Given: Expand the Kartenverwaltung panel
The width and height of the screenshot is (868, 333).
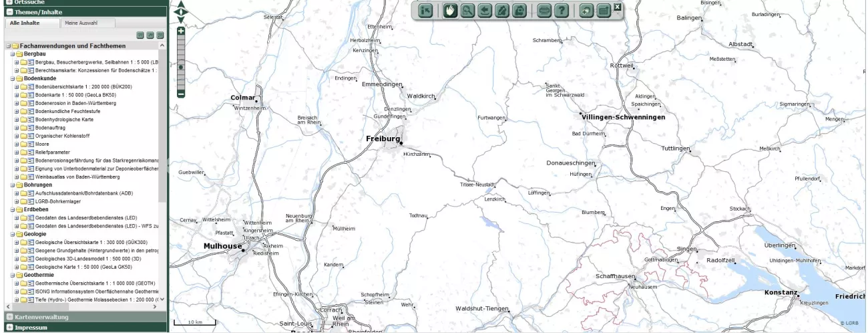Looking at the screenshot, I should tap(9, 316).
